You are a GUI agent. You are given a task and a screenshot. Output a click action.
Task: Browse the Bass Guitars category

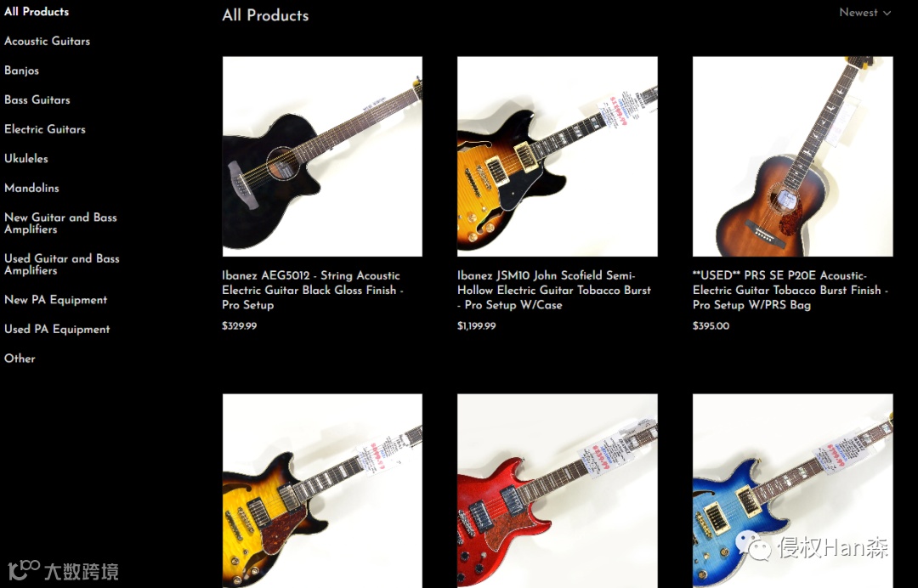37,99
